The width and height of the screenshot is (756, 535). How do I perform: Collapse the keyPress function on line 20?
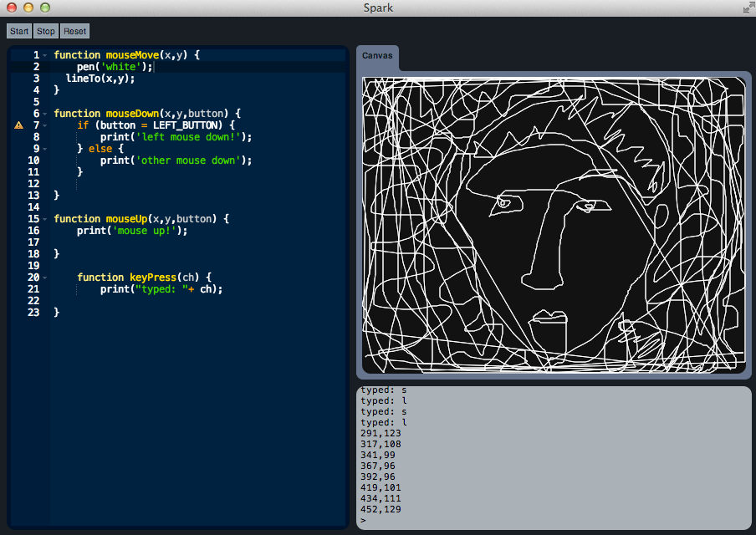pyautogui.click(x=45, y=278)
